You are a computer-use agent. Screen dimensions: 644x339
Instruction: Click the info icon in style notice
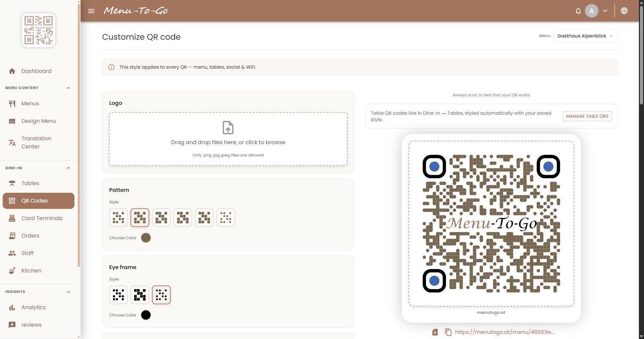click(x=111, y=67)
